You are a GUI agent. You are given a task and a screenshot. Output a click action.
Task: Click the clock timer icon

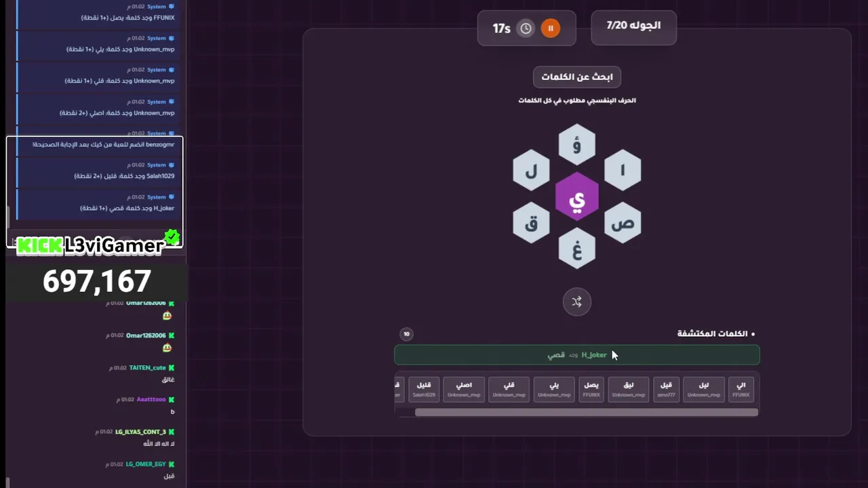click(x=526, y=28)
